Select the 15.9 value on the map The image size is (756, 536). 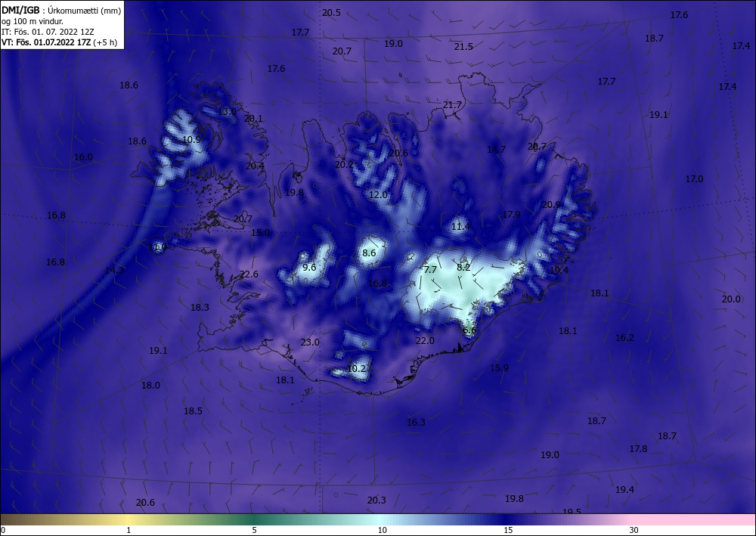499,367
